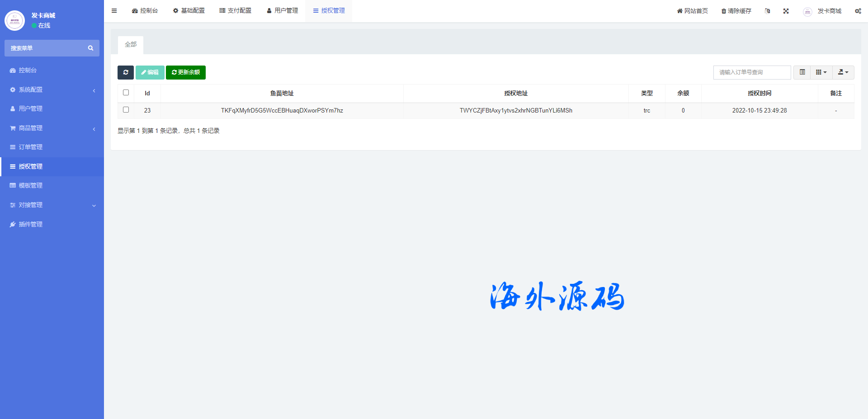Screen dimensions: 868x419
Task: Click the language switch icon in header
Action: [767, 11]
